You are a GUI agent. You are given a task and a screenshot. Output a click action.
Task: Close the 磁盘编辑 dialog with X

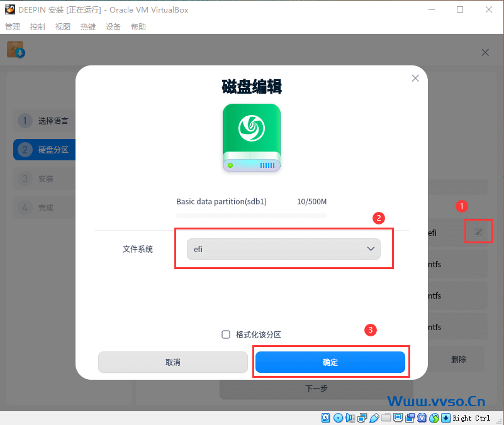point(415,78)
